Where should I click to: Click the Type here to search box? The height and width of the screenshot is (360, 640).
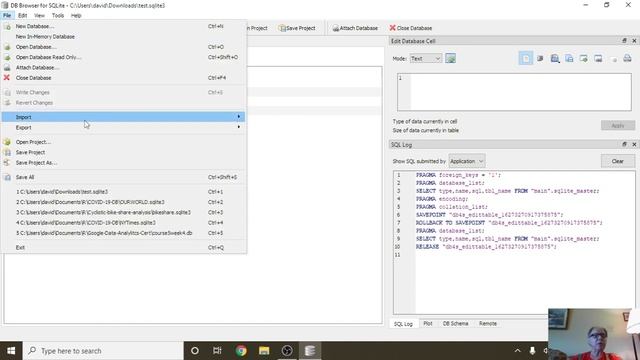(x=103, y=351)
